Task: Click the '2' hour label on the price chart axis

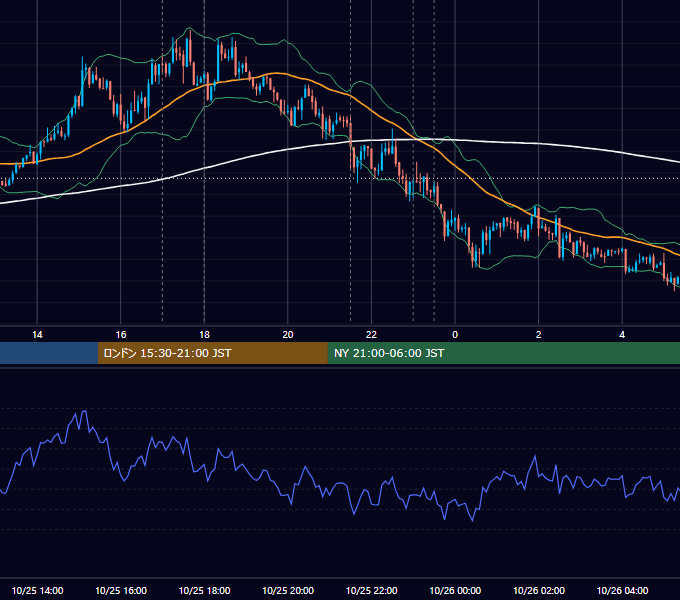Action: pyautogui.click(x=539, y=335)
